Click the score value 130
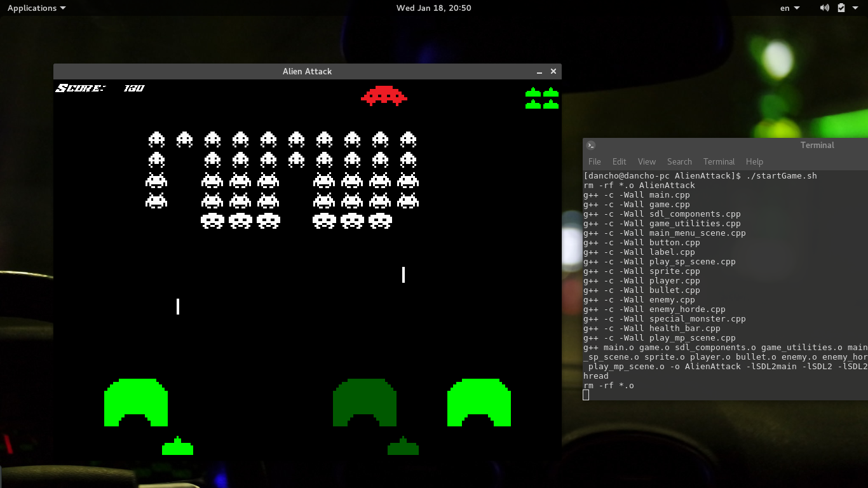 pyautogui.click(x=134, y=88)
